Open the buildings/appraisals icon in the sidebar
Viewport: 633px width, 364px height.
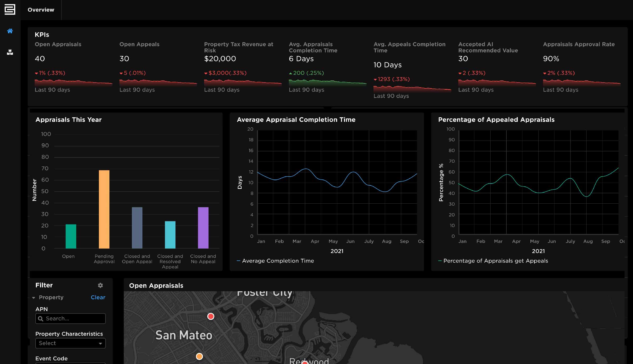(10, 52)
